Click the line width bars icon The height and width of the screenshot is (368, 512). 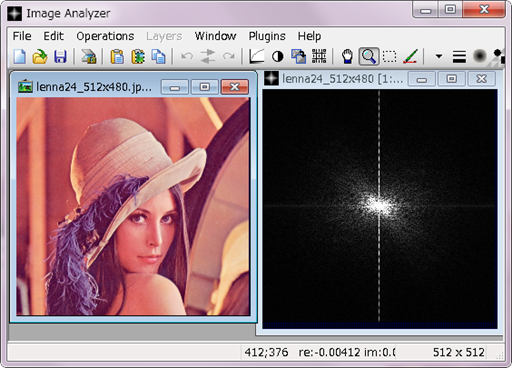click(x=459, y=57)
